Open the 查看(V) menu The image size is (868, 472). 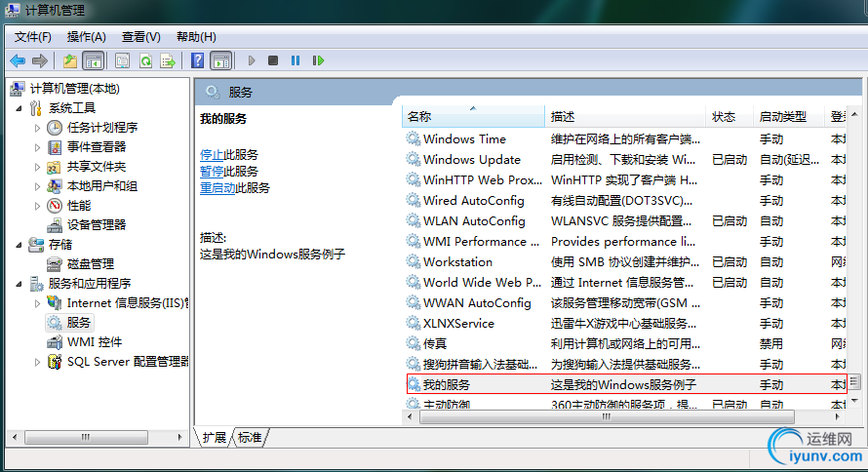141,37
